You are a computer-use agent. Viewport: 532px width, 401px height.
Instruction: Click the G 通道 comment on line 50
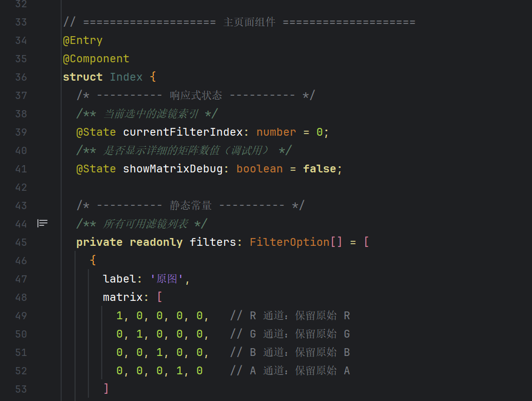(x=290, y=334)
